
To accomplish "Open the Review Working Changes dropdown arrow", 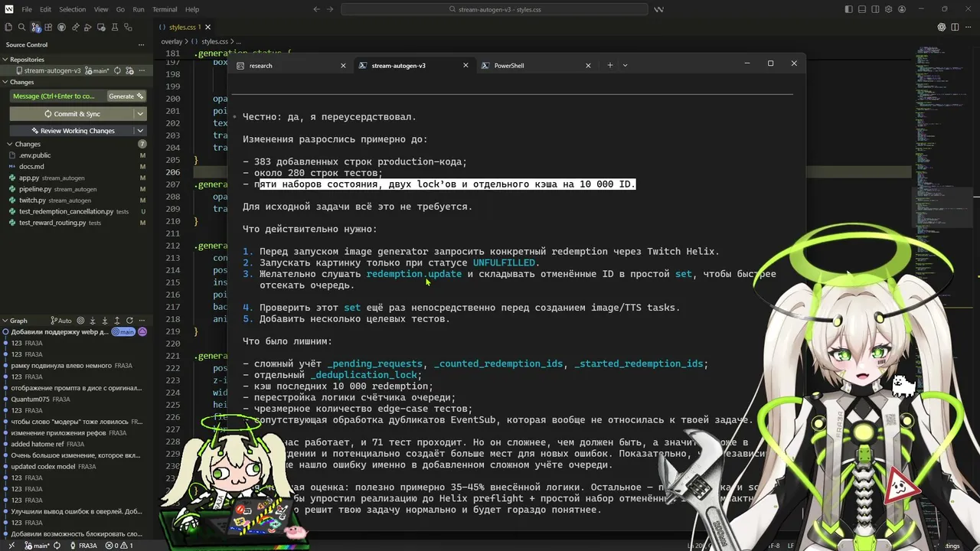I will point(140,131).
